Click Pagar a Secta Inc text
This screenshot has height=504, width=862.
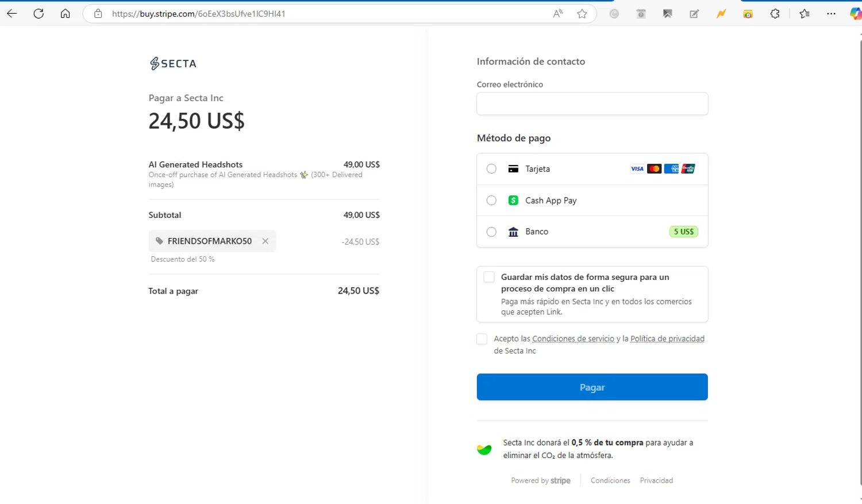point(186,98)
